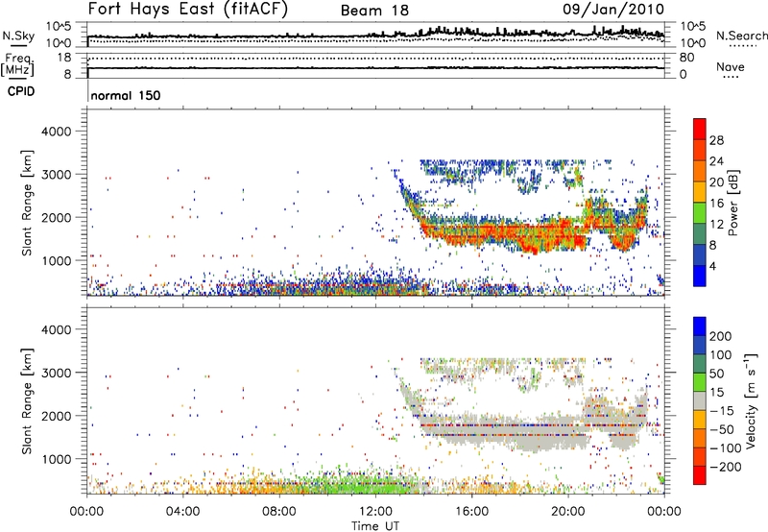Click the "1000" tick of the power panel
Screen dimensions: 768x532
coord(57,260)
